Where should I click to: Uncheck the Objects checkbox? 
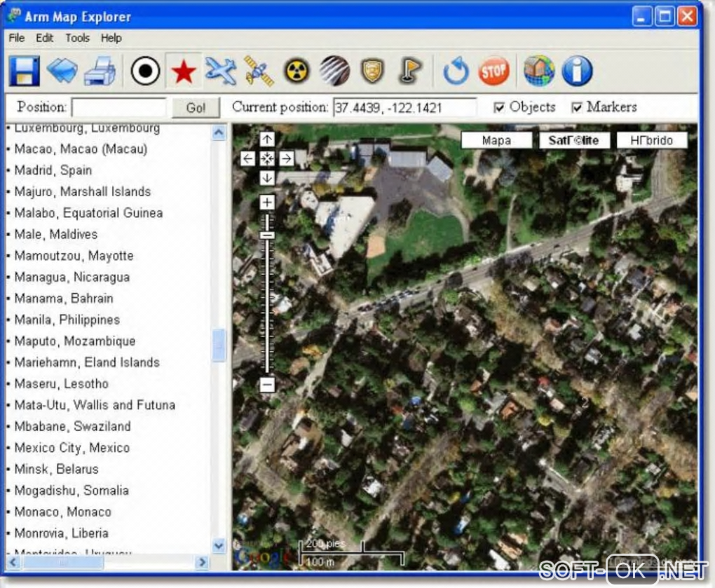(x=499, y=108)
